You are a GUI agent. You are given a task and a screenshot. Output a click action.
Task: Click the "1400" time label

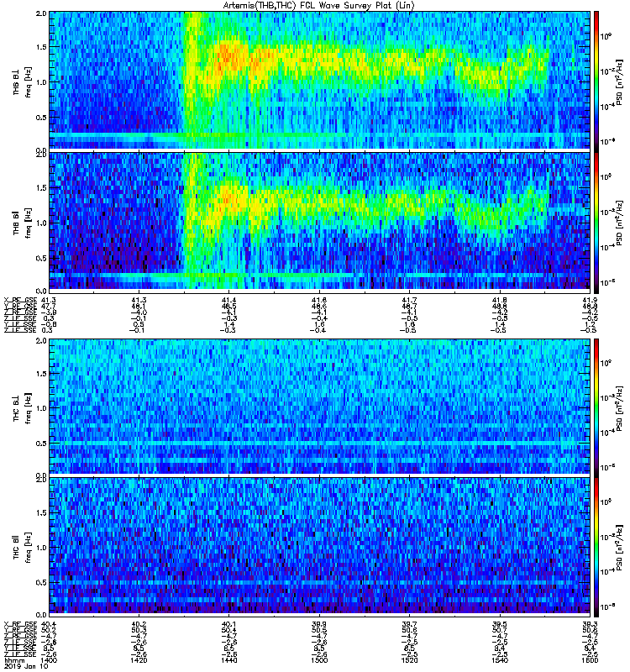coord(50,660)
